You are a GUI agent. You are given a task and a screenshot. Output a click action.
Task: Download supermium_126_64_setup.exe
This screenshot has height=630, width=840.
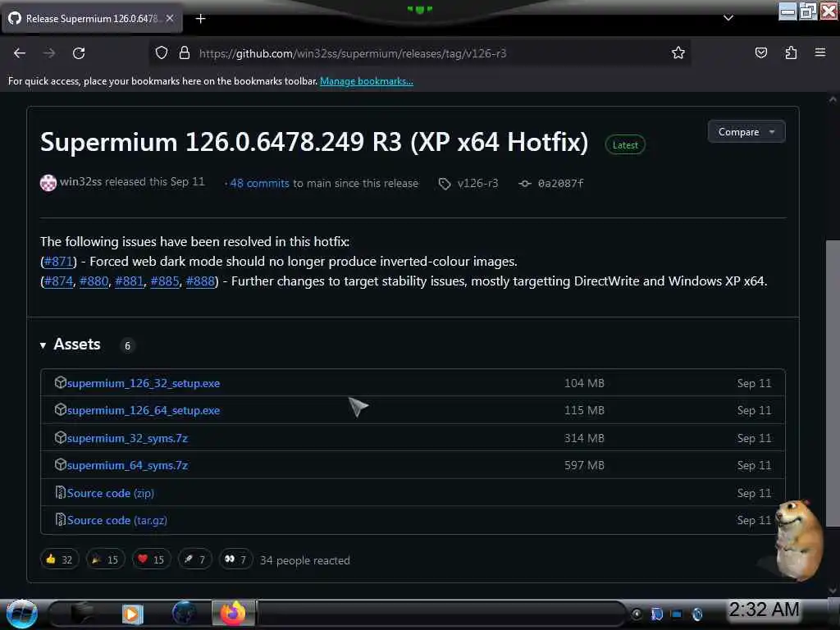pyautogui.click(x=143, y=411)
